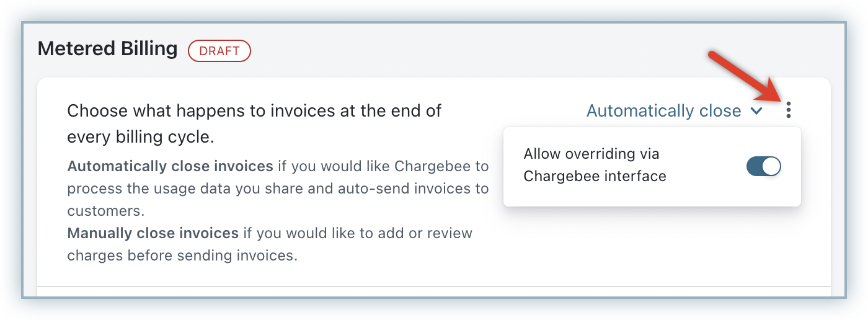Click the white knob of the toggle
868x320 pixels.
(771, 166)
